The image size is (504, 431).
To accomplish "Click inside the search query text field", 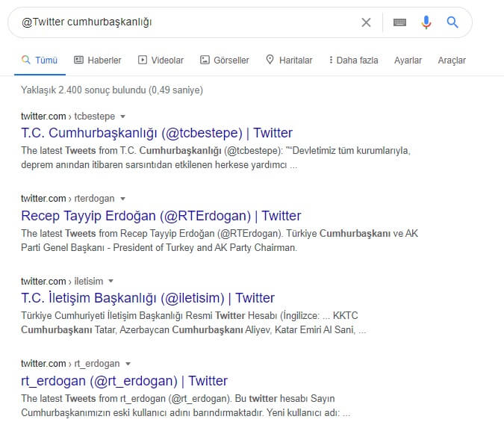I will [x=187, y=22].
